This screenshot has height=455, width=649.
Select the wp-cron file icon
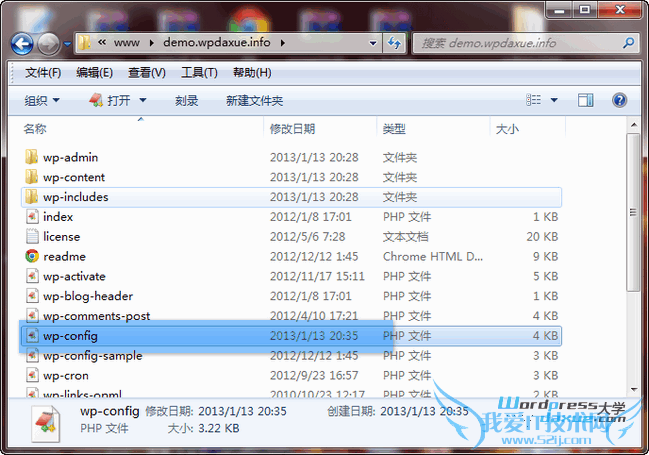[x=32, y=376]
